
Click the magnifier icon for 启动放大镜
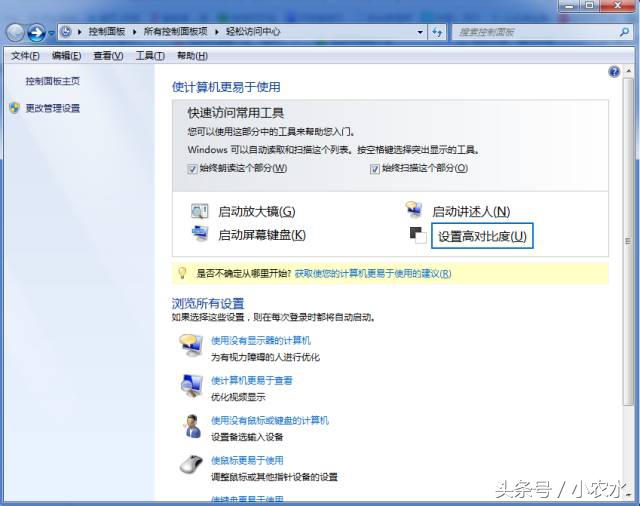[200, 211]
